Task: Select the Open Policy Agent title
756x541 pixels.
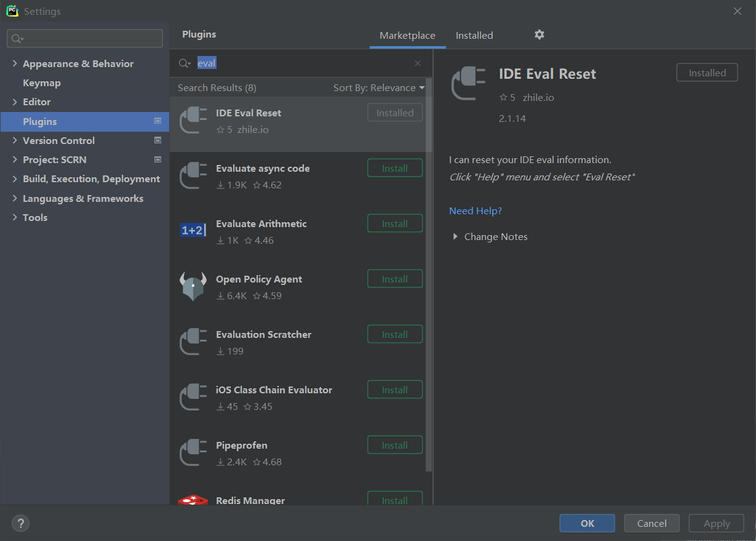Action: pyautogui.click(x=259, y=279)
